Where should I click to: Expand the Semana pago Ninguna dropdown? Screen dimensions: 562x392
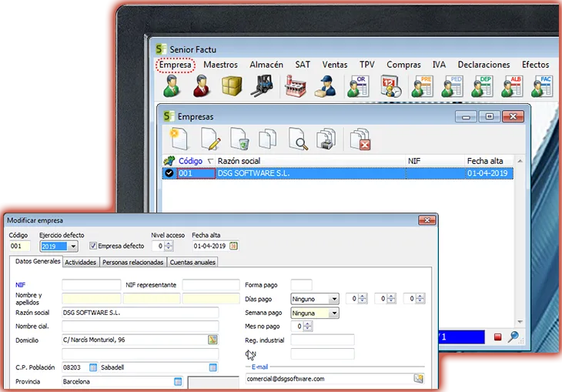coord(334,313)
